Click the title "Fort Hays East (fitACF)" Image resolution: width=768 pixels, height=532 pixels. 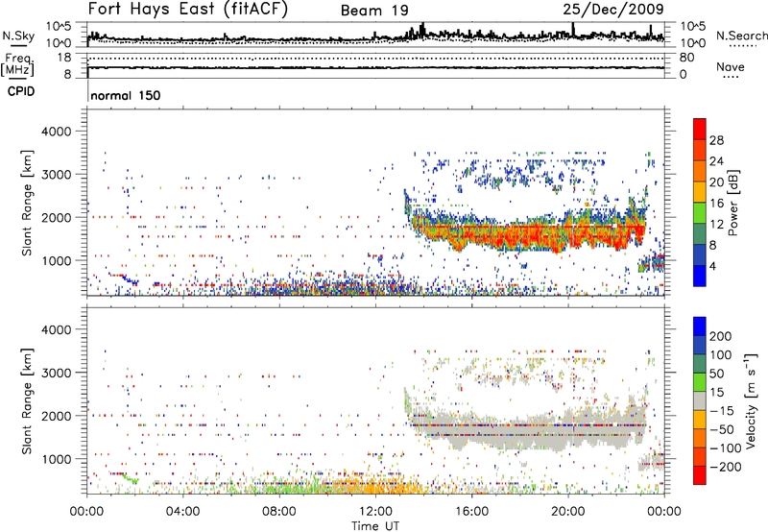point(187,9)
